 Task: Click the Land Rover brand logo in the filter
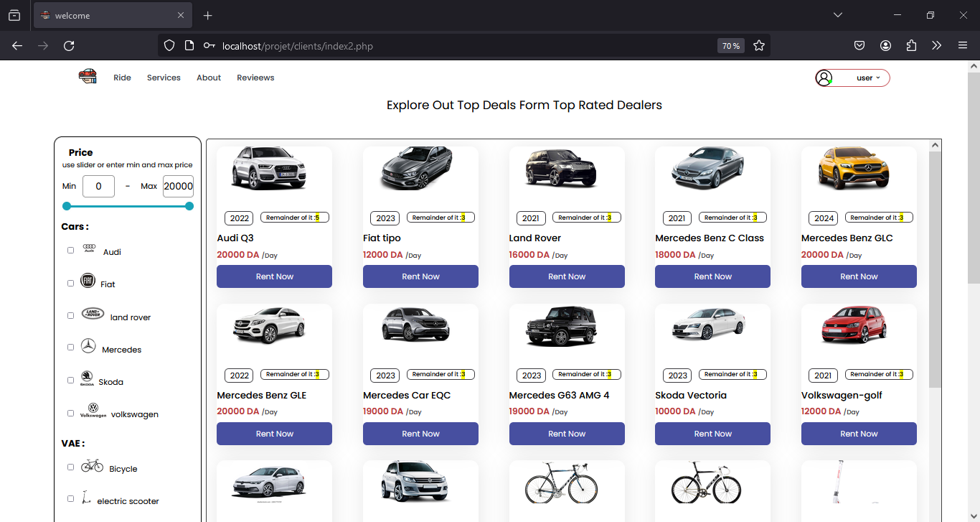pos(93,313)
